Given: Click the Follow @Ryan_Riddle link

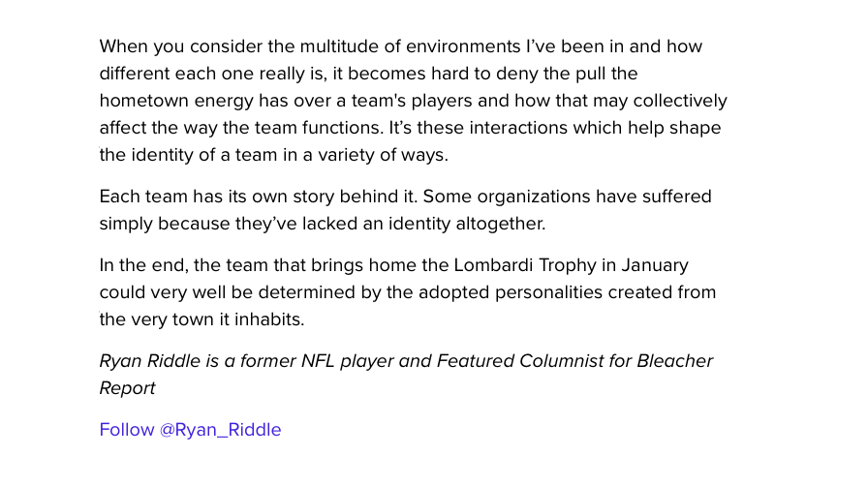Looking at the screenshot, I should pos(190,430).
